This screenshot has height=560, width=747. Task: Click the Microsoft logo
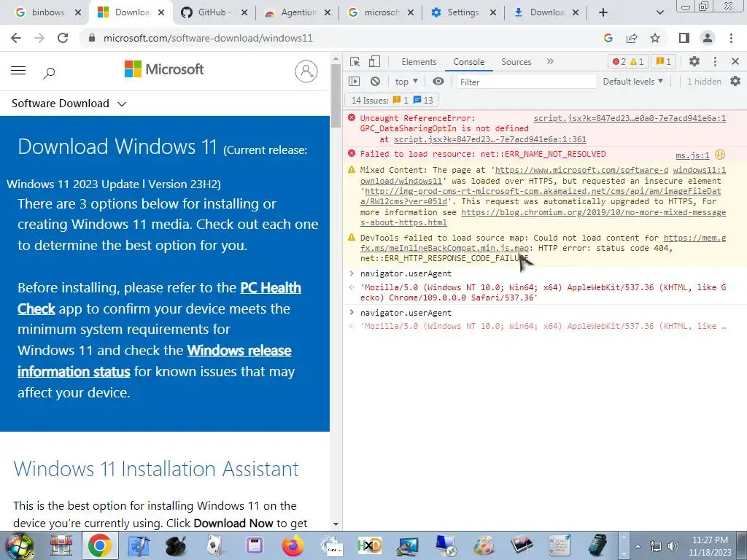click(x=164, y=69)
